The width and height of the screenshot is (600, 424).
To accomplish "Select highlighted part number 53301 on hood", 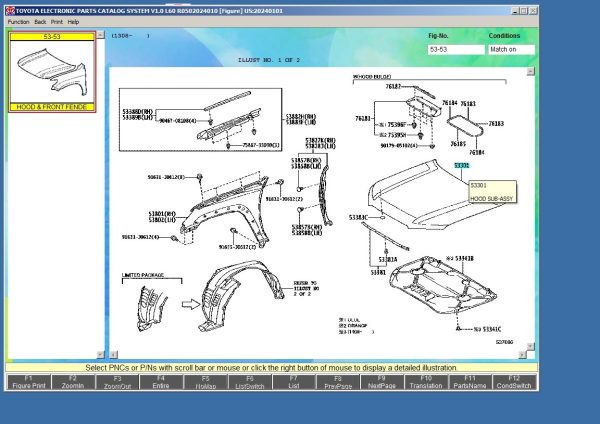I will [x=461, y=163].
